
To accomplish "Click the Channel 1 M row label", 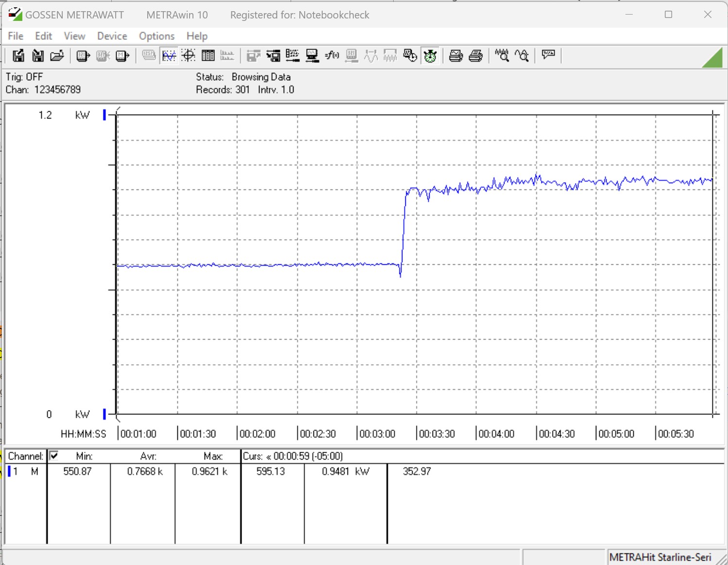I will pos(26,471).
